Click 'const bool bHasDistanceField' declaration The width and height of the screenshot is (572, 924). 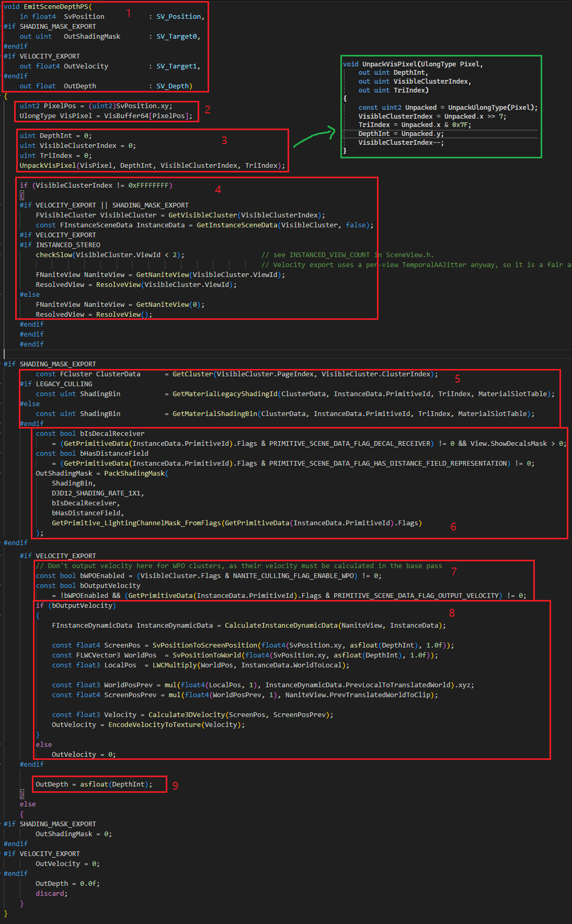click(92, 454)
